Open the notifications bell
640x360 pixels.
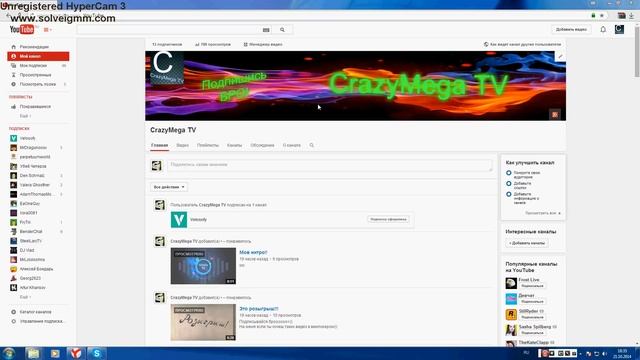coord(603,29)
